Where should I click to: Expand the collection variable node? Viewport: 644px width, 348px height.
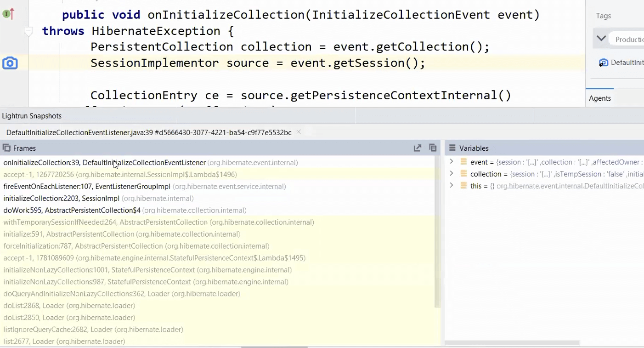pyautogui.click(x=451, y=174)
